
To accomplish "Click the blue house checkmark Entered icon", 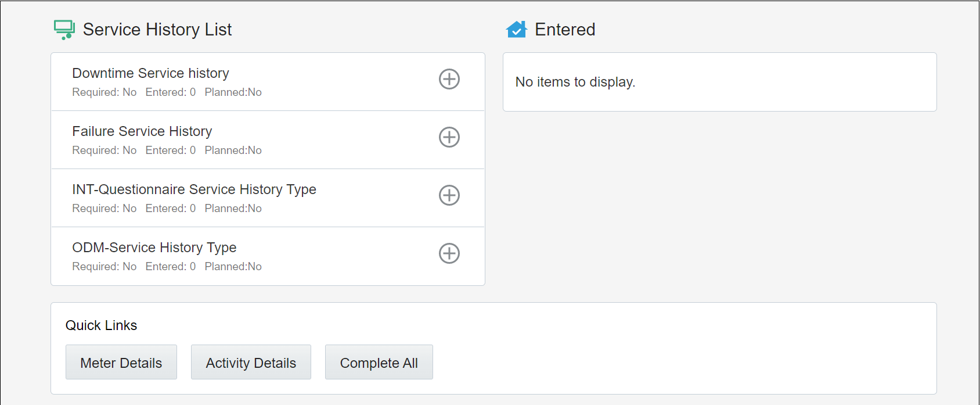I will pos(516,30).
